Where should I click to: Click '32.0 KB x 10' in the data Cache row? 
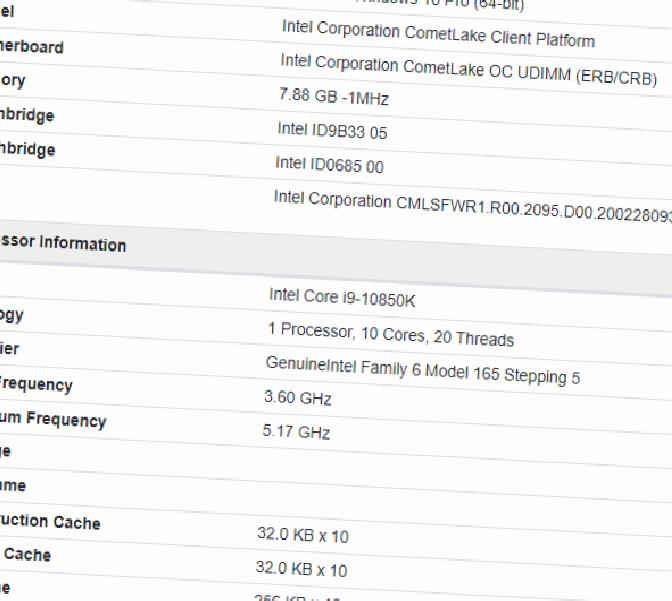[301, 569]
